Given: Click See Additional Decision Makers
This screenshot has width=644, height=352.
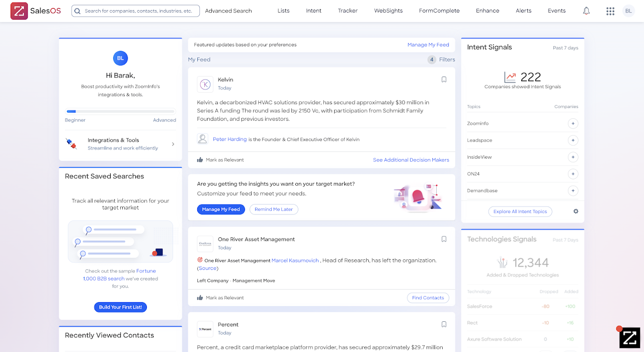Looking at the screenshot, I should tap(411, 160).
